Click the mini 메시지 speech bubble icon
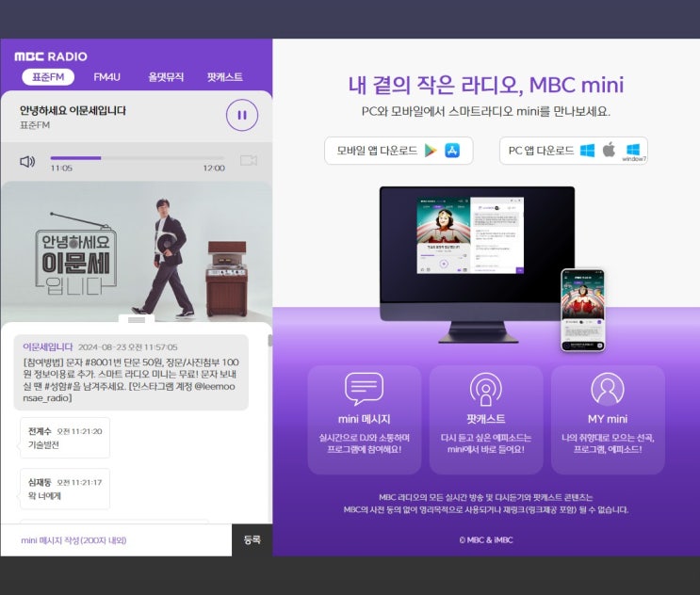 coord(365,389)
